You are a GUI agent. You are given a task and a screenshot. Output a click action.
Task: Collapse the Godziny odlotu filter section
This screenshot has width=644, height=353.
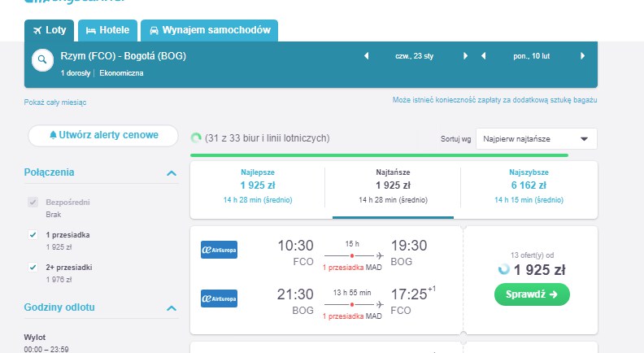point(172,307)
